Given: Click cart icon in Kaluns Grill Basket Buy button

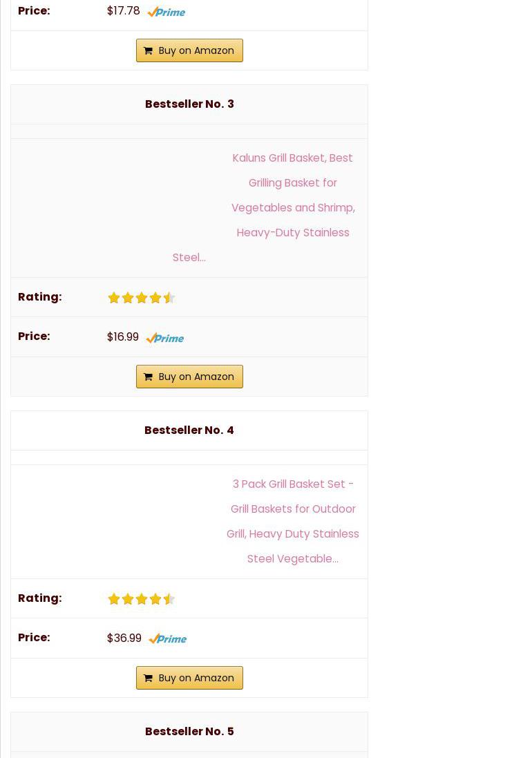Looking at the screenshot, I should [x=148, y=377].
